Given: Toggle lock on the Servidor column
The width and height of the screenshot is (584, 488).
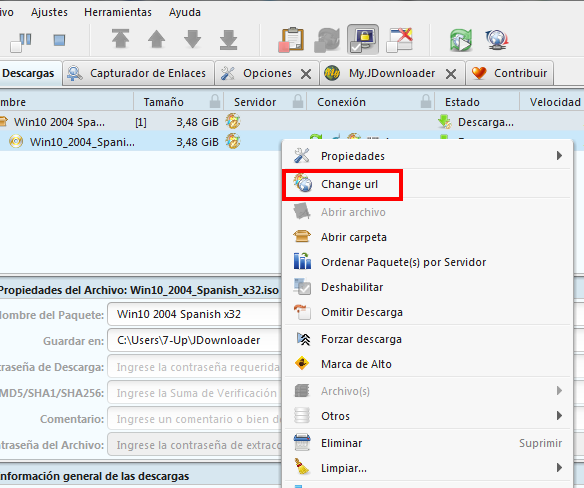Looking at the screenshot, I should [298, 101].
